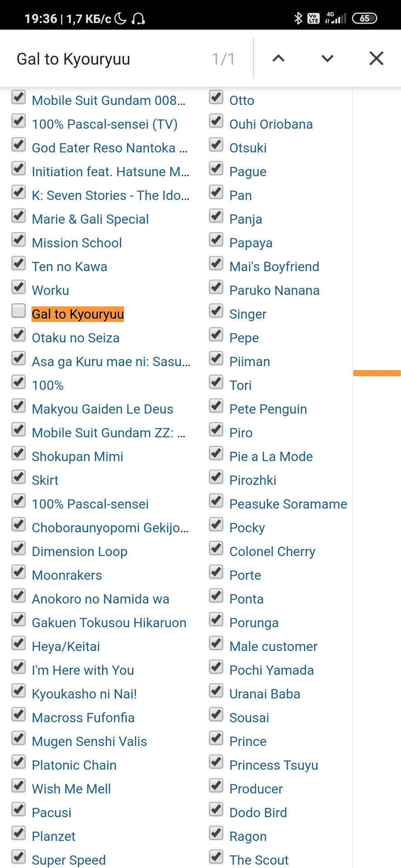Close the find-in-page bar
The height and width of the screenshot is (868, 401).
(x=376, y=58)
